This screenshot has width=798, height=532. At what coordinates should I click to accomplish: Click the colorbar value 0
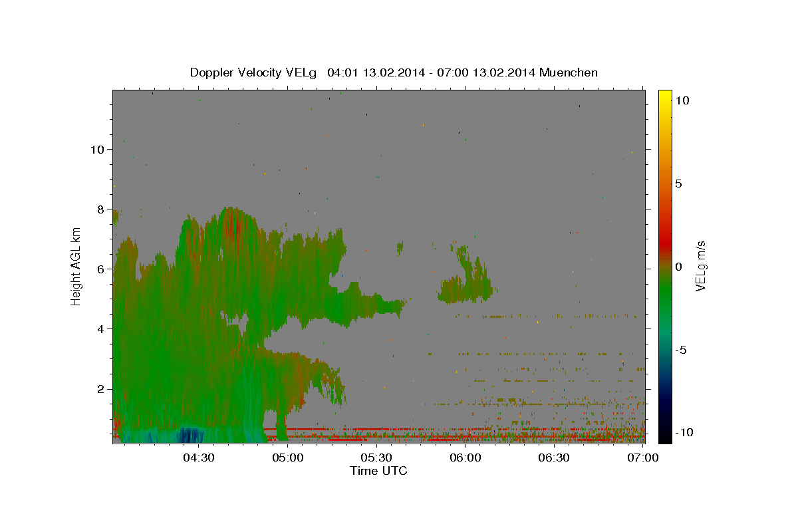point(678,267)
